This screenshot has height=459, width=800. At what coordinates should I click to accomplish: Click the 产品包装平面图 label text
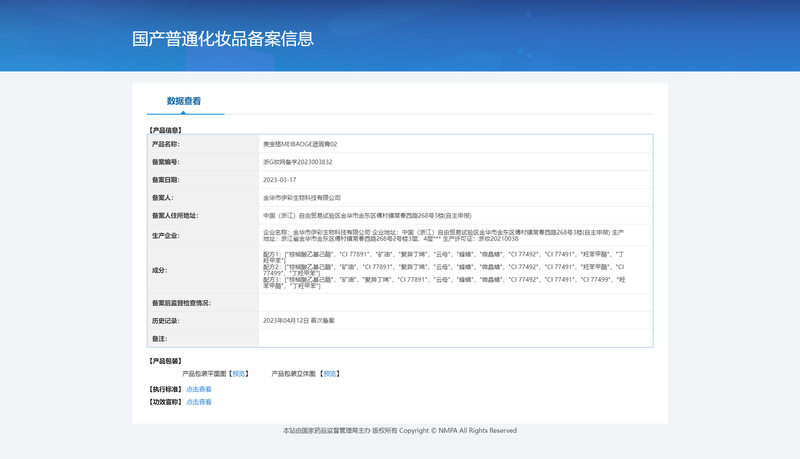204,374
